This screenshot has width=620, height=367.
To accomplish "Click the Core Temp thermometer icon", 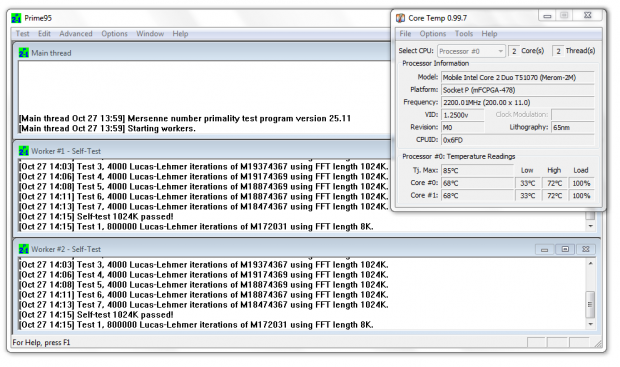I will point(401,18).
